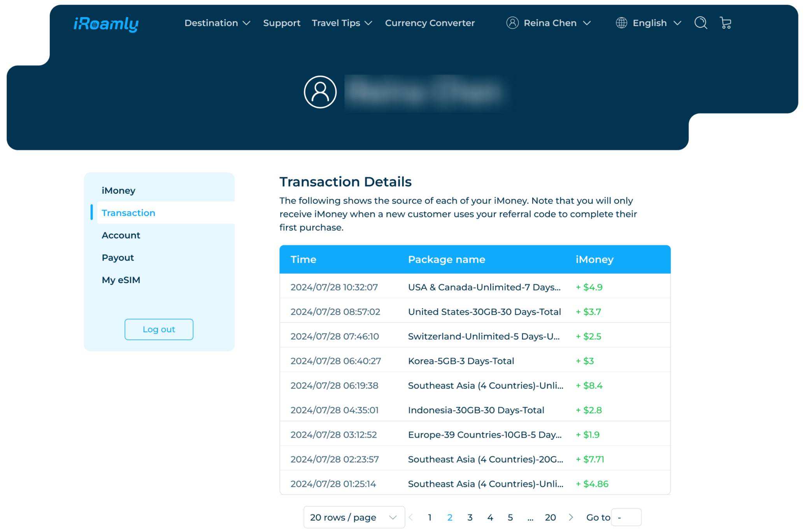Viewport: 805px width, 532px height.
Task: Focus the Go to page input field
Action: click(626, 517)
